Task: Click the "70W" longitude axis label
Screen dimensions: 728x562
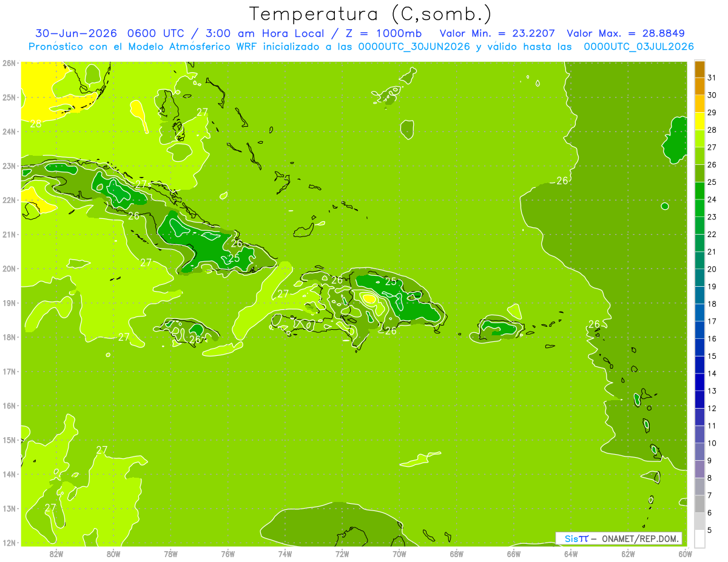Action: pyautogui.click(x=399, y=554)
